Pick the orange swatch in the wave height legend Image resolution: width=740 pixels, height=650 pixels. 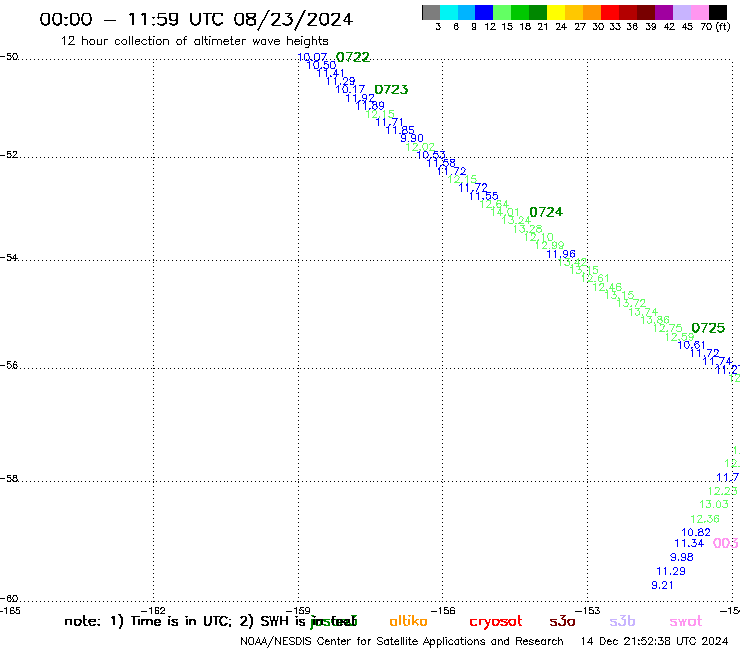[592, 12]
